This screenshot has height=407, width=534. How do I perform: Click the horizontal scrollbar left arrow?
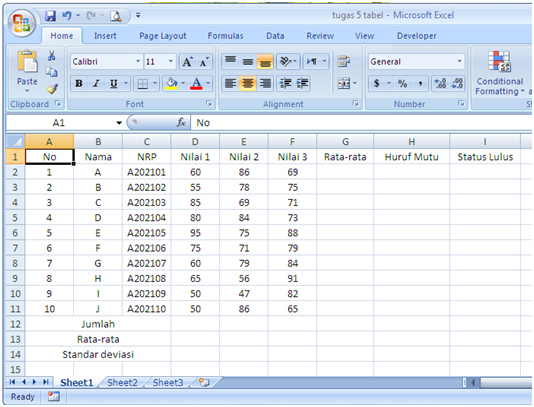point(473,383)
